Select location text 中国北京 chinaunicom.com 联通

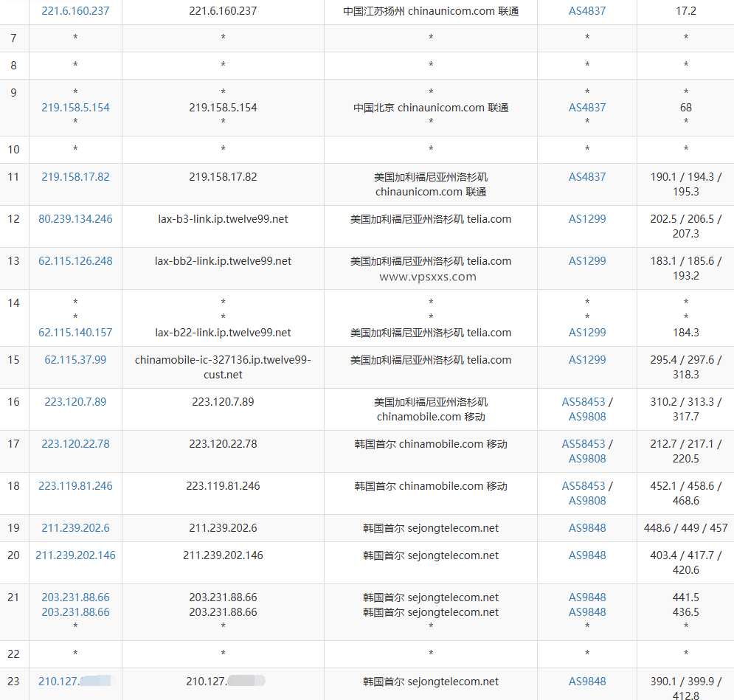431,108
